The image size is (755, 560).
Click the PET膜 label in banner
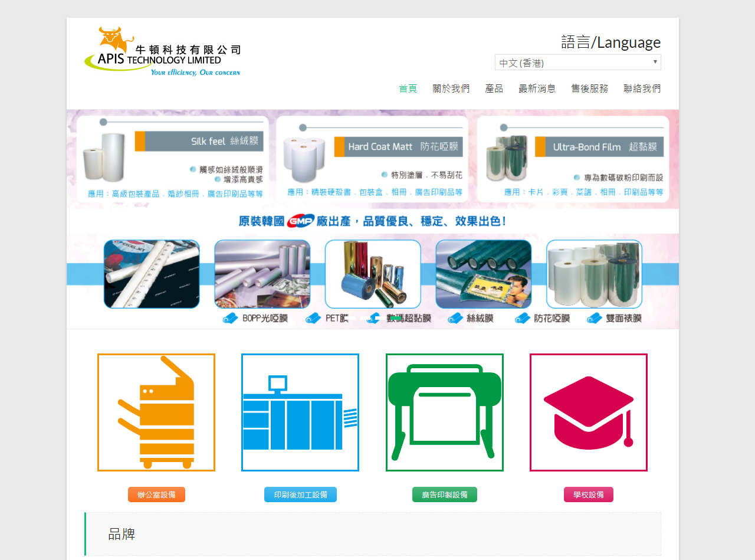(x=337, y=319)
